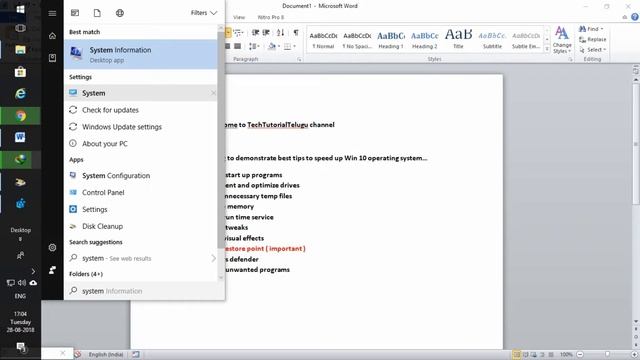Open Settings app from results

(x=141, y=209)
